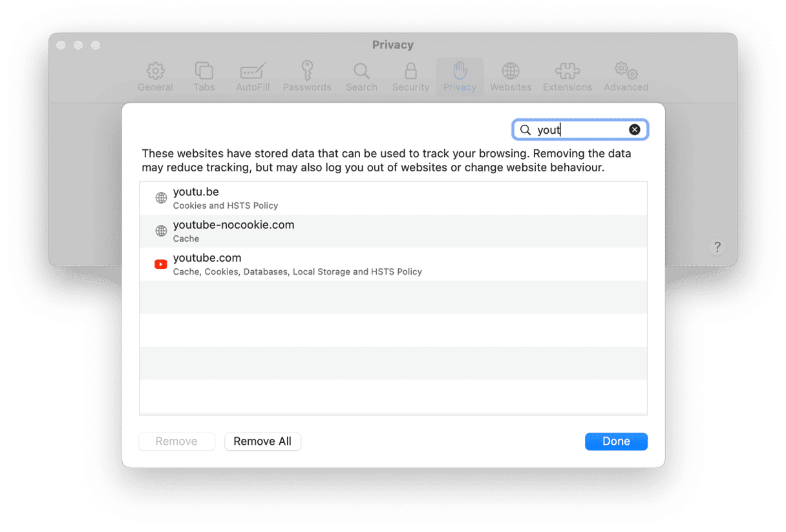Open the General preferences gear icon
Screen dimensions: 786x532
pyautogui.click(x=155, y=77)
